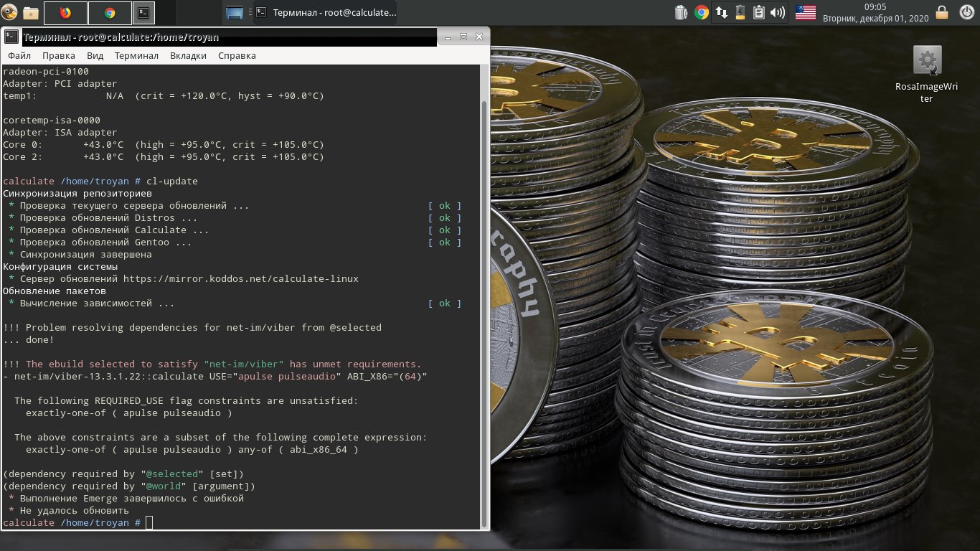Click the 'cl-update' command text
The image size is (980, 551).
pos(172,181)
